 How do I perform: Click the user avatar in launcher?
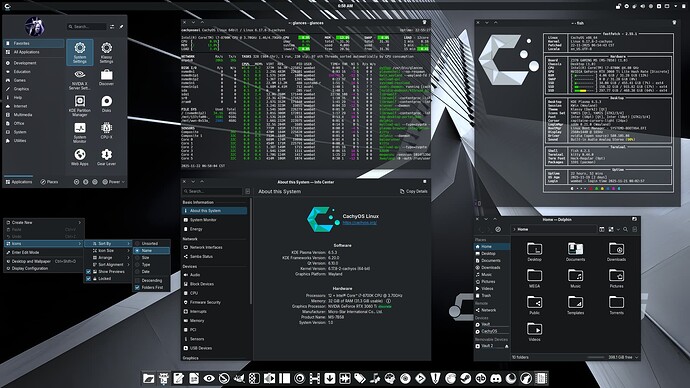pos(34,27)
